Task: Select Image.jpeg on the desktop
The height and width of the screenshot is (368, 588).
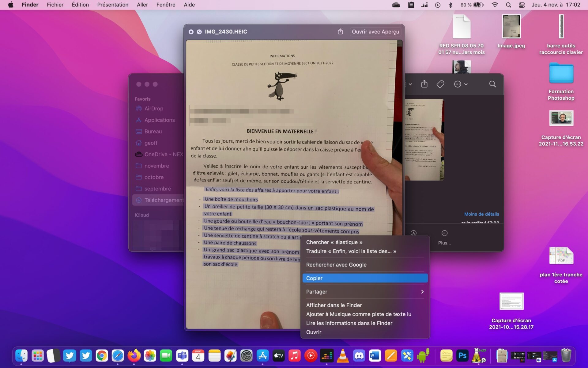Action: [x=511, y=31]
